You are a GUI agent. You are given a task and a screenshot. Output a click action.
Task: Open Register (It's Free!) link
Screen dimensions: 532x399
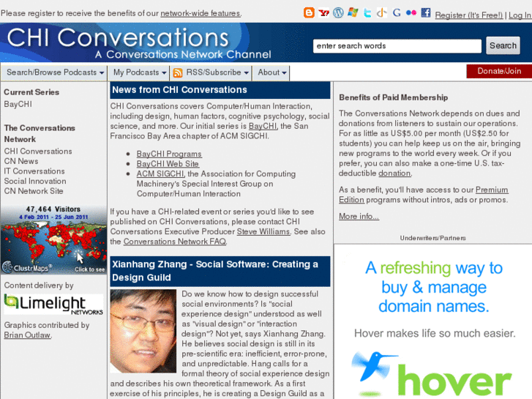(x=469, y=15)
